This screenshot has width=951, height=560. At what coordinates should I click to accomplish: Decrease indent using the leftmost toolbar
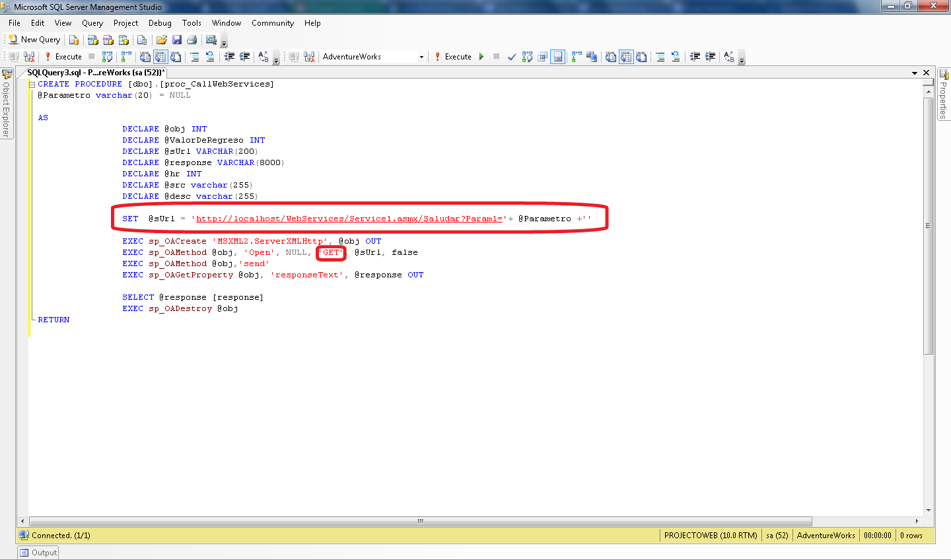tap(229, 57)
